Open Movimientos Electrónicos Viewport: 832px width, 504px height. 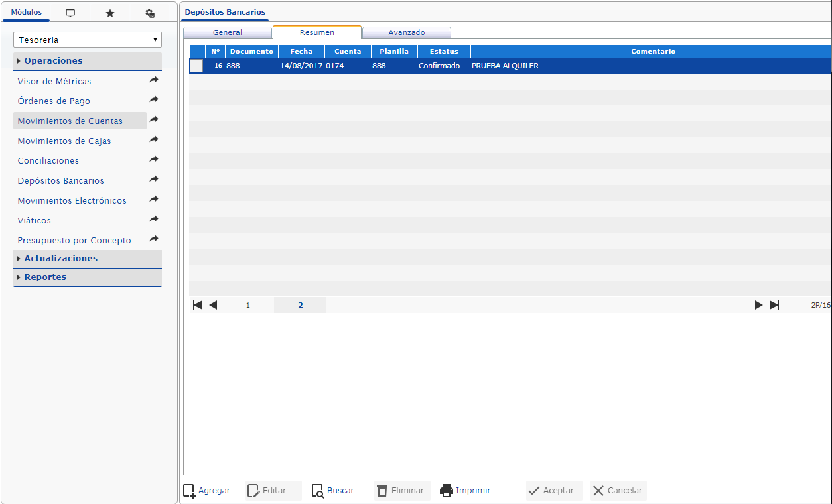point(72,200)
